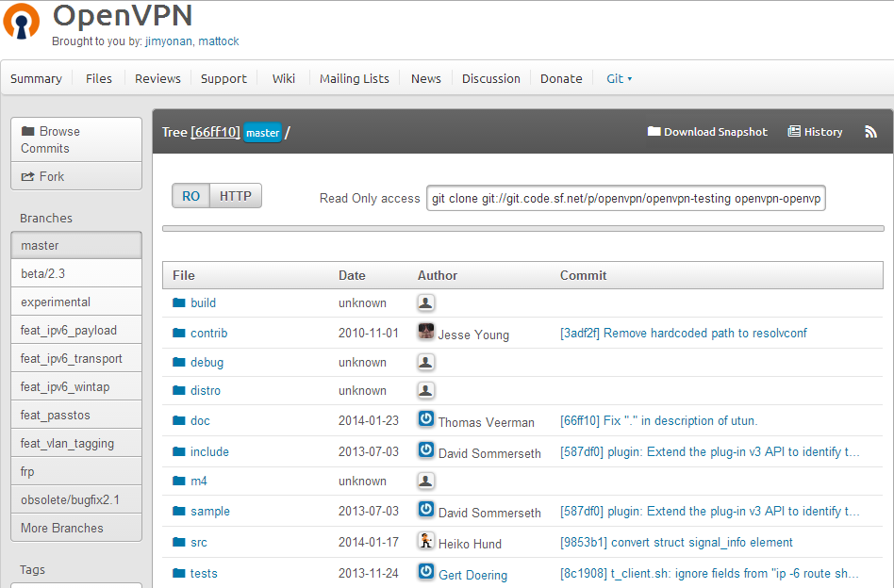This screenshot has width=894, height=588.
Task: Select the master branch in sidebar
Action: pyautogui.click(x=76, y=245)
